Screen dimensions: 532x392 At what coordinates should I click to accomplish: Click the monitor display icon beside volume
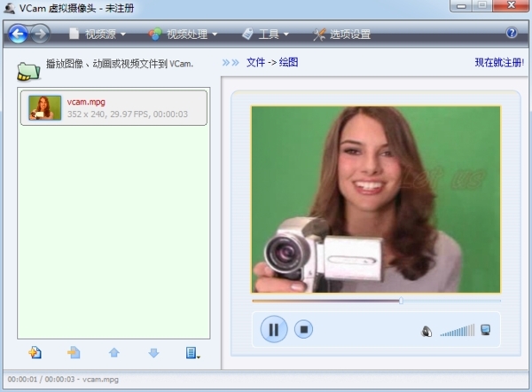click(x=485, y=330)
